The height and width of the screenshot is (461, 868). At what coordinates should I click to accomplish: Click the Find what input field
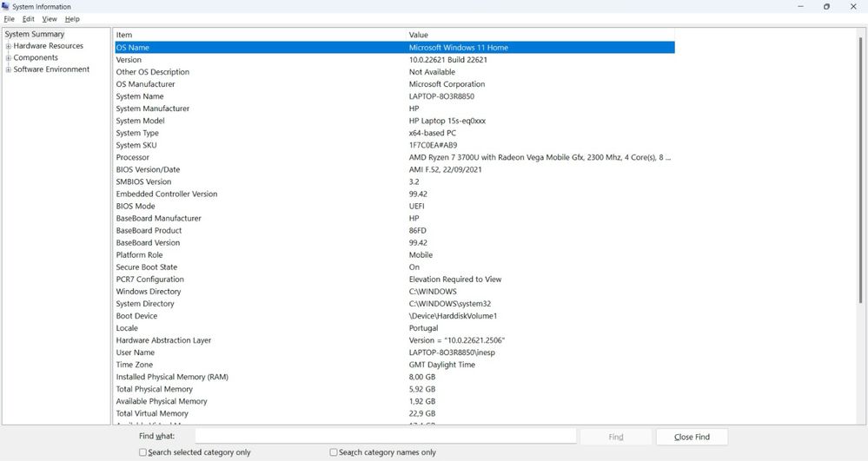[x=385, y=437]
